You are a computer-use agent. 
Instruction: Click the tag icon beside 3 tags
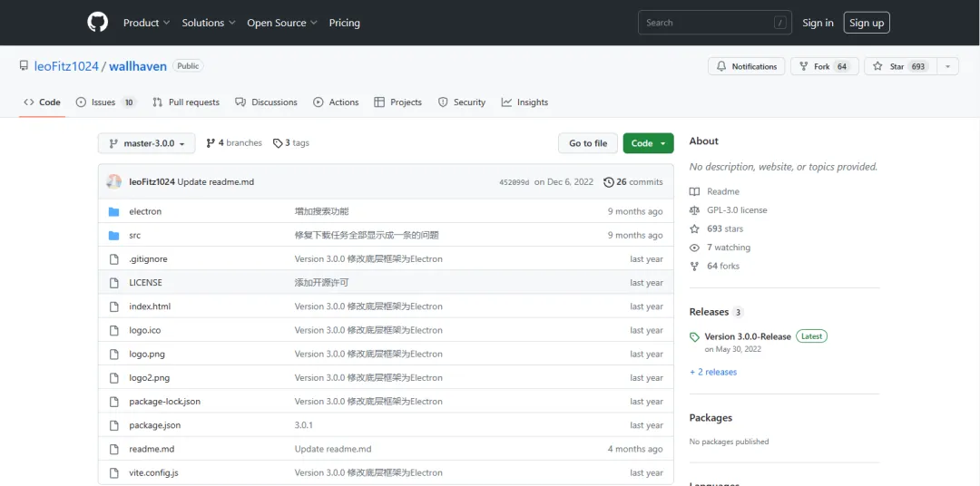coord(278,143)
